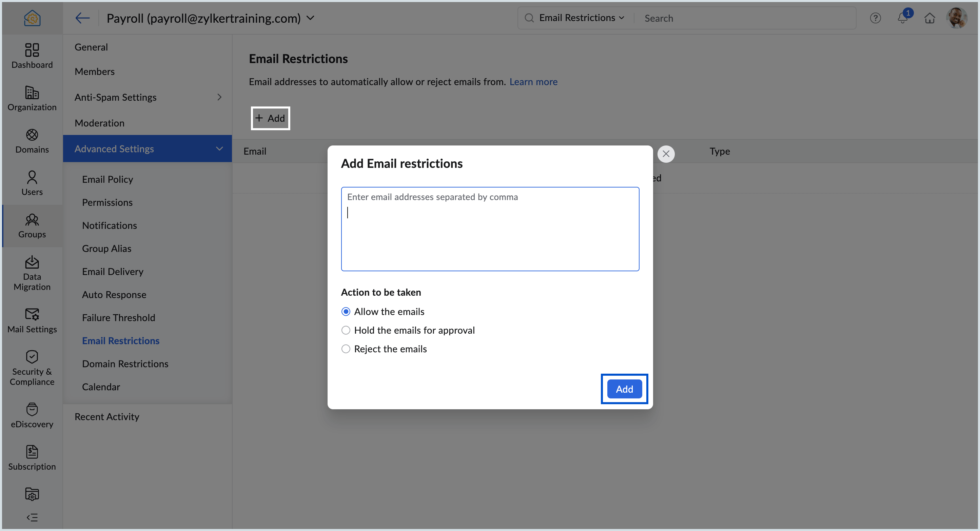The image size is (980, 531).
Task: Click the help question mark icon
Action: click(x=875, y=18)
